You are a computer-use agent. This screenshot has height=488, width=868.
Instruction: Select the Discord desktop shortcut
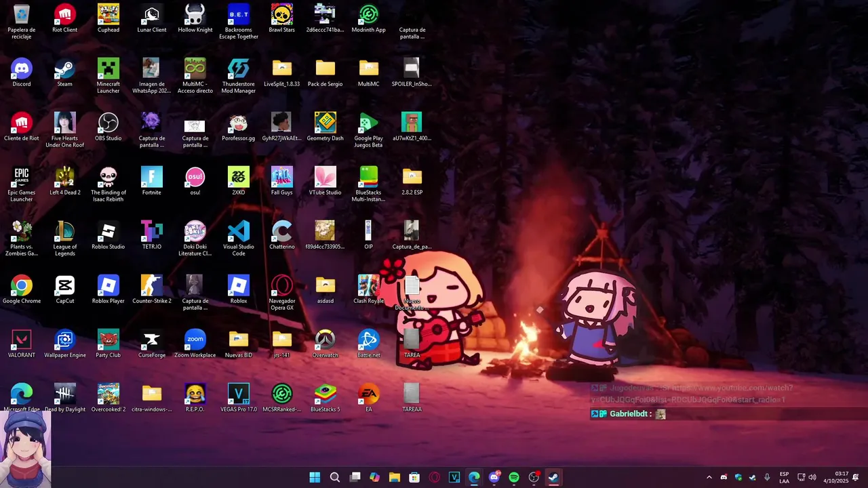click(x=22, y=73)
